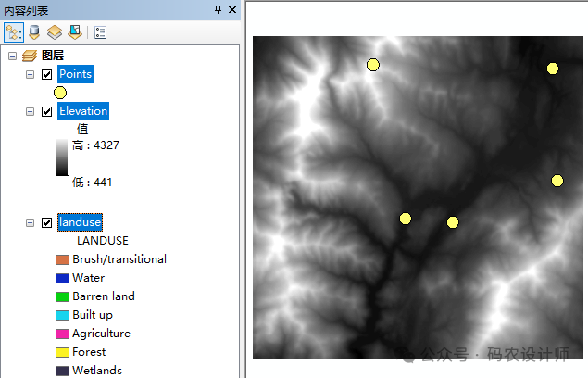Open the table of contents Options button
The image size is (588, 378).
pos(100,32)
